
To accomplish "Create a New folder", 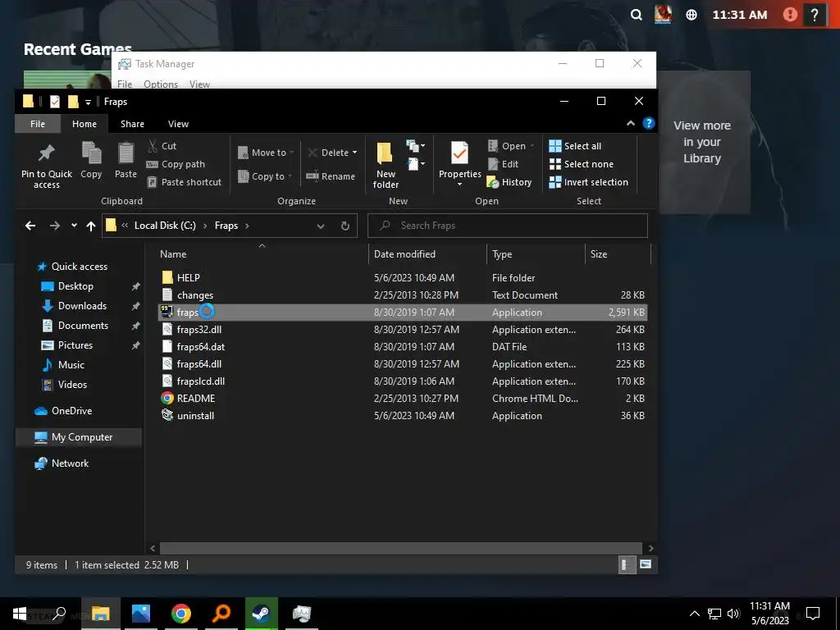I will click(386, 165).
